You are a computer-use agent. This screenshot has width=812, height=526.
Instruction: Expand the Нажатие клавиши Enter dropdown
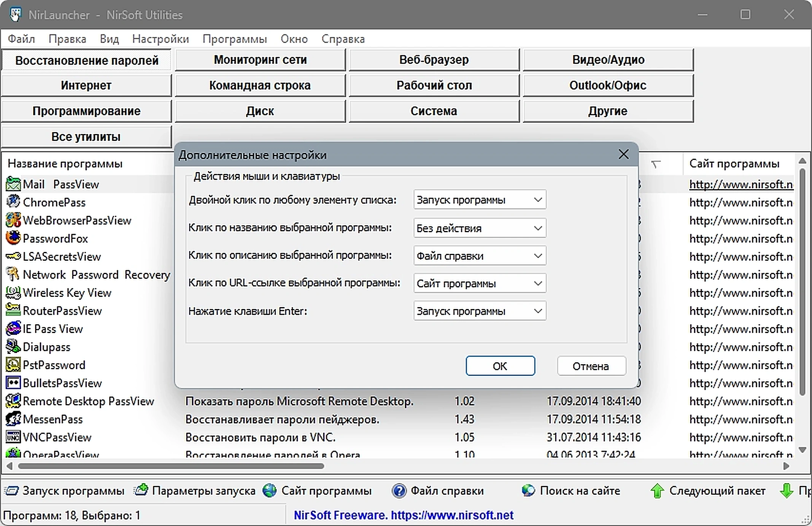(480, 311)
